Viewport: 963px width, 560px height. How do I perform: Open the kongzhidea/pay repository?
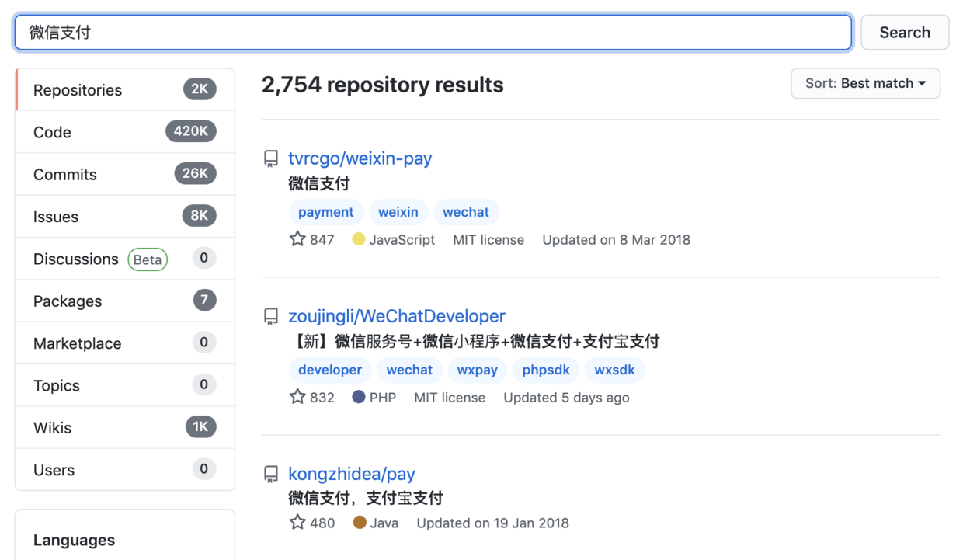click(x=352, y=474)
